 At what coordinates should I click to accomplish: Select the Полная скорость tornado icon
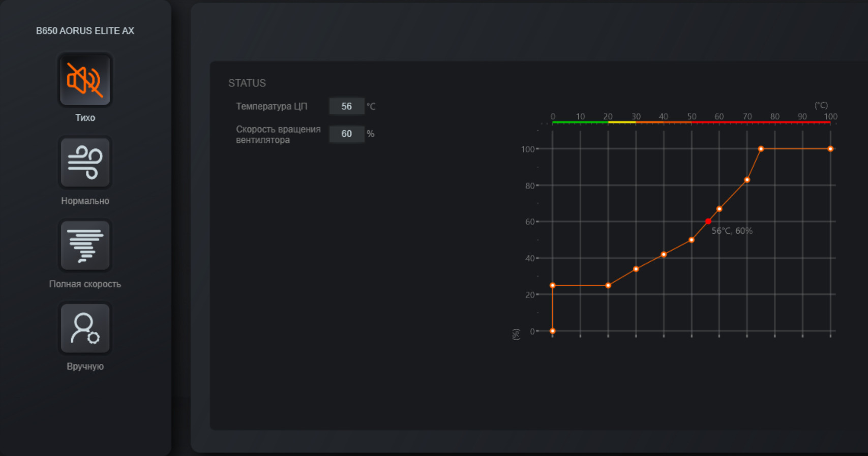click(x=85, y=246)
